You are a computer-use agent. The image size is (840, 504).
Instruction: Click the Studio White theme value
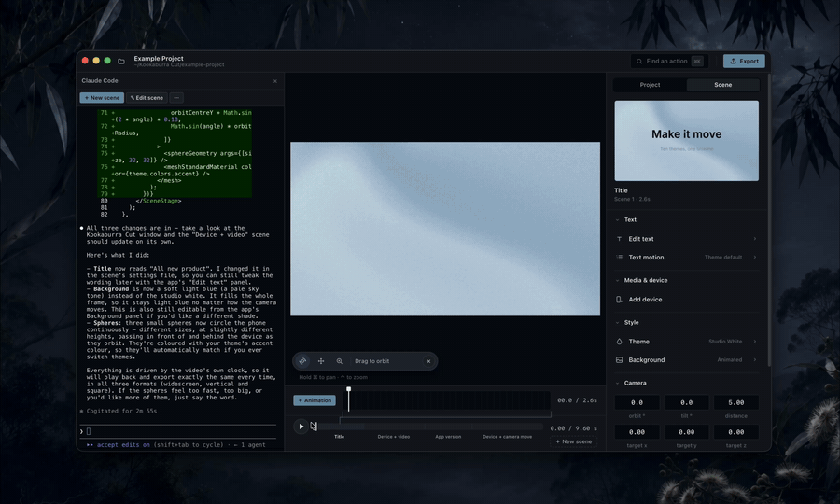(725, 342)
